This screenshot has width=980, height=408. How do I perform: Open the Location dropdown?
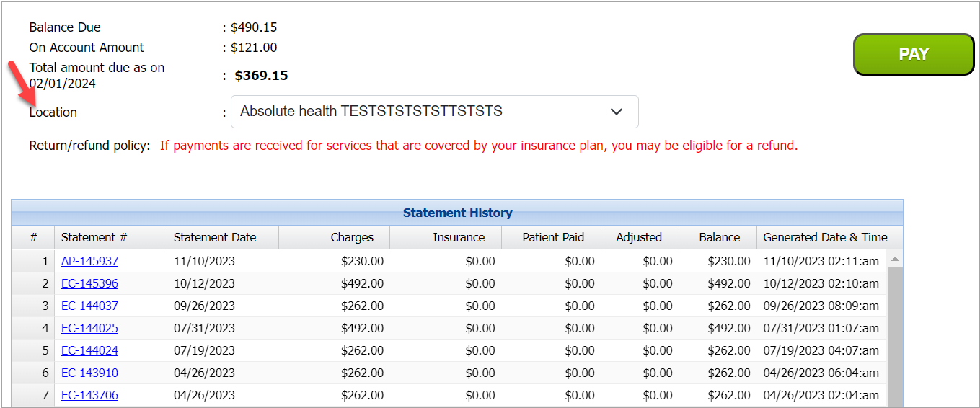pyautogui.click(x=434, y=112)
